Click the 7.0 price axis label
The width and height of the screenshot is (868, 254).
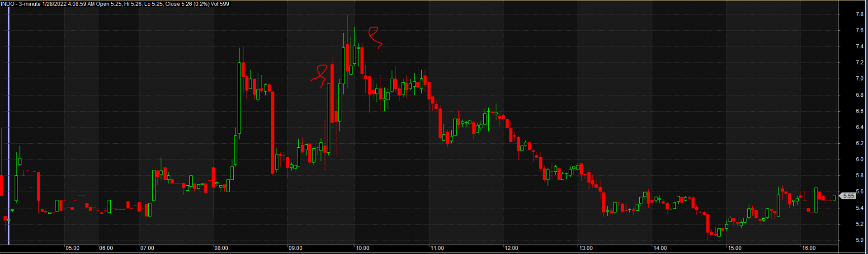859,79
